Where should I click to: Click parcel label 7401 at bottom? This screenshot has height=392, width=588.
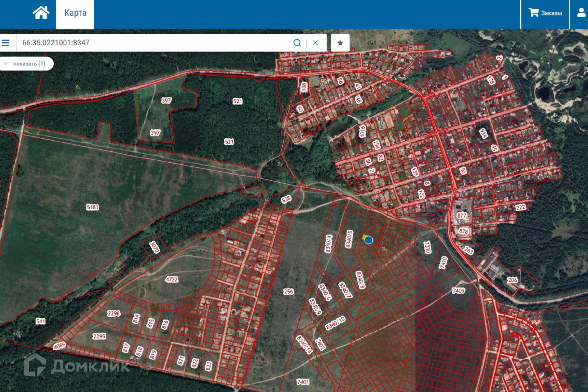(x=303, y=381)
